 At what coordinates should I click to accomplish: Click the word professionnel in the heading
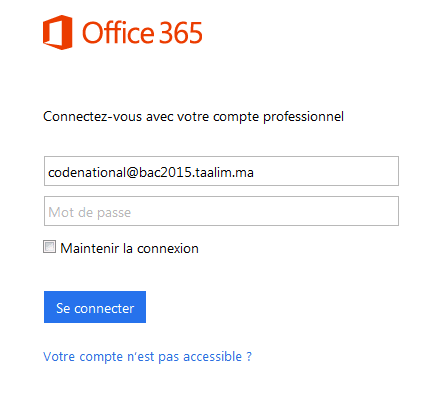point(303,117)
